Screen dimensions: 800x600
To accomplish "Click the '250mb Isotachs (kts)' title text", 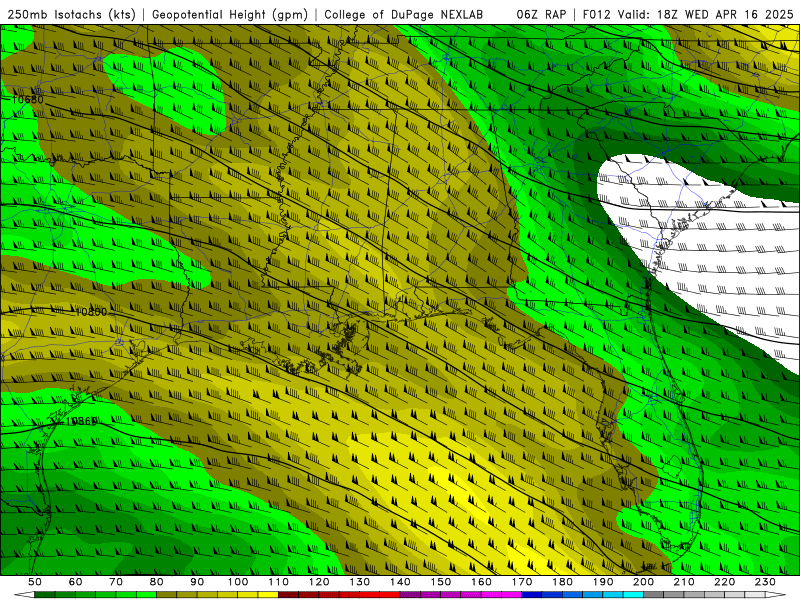I will 72,14.
